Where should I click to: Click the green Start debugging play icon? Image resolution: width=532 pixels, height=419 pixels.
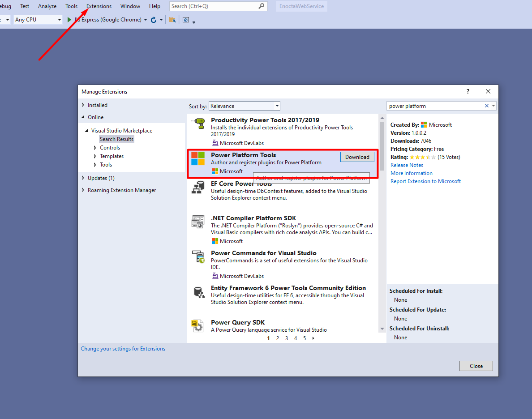click(x=69, y=20)
